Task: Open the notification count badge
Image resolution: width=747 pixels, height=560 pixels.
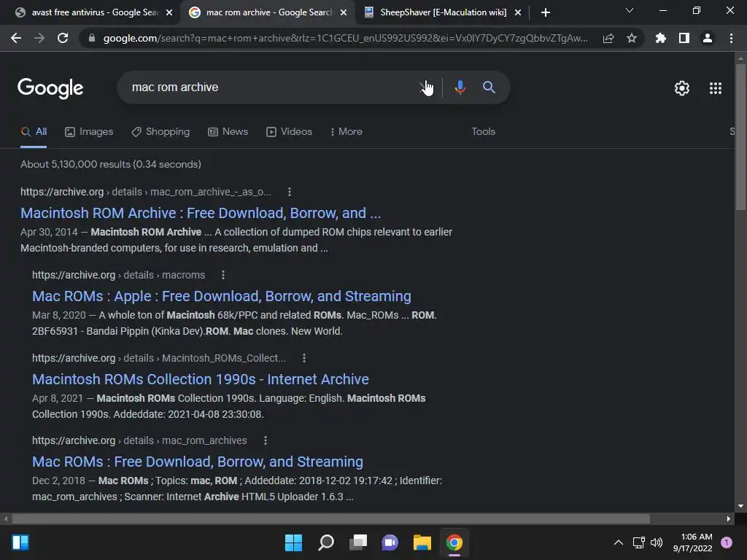Action: 727,542
